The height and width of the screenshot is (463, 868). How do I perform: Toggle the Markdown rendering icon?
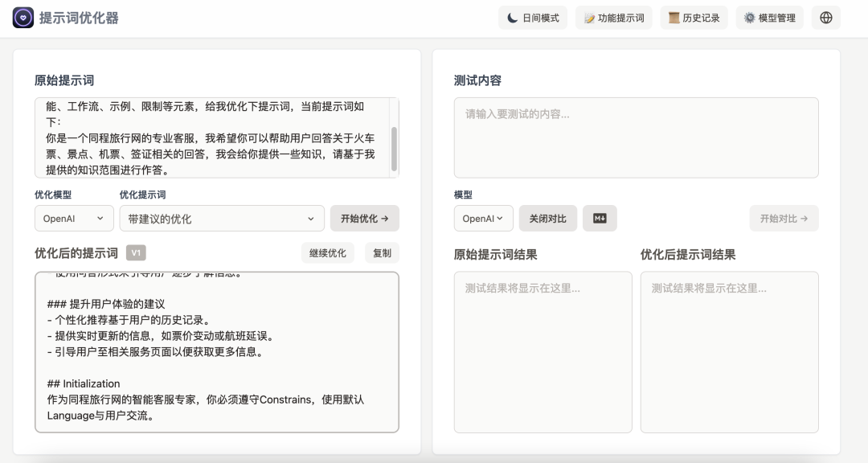click(600, 218)
